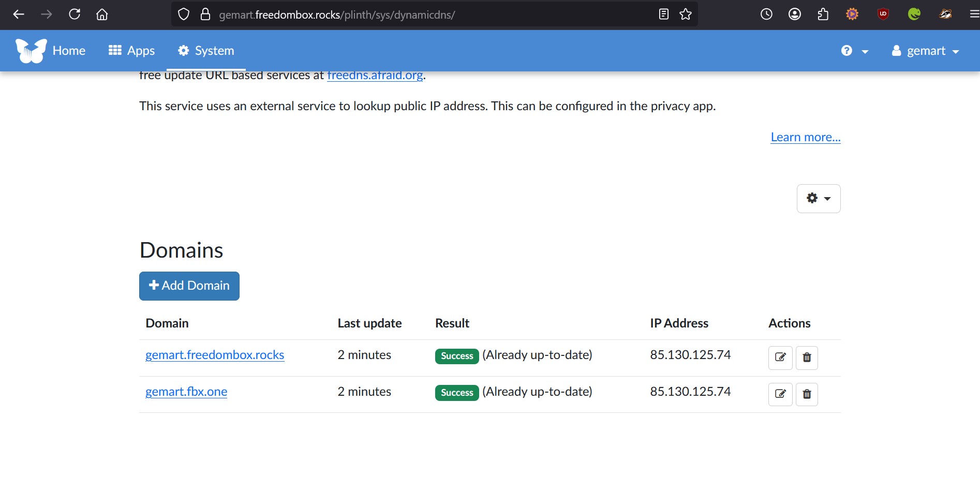The image size is (980, 492).
Task: Click the Success badge for gemart.freedombox.rocks
Action: pos(457,356)
